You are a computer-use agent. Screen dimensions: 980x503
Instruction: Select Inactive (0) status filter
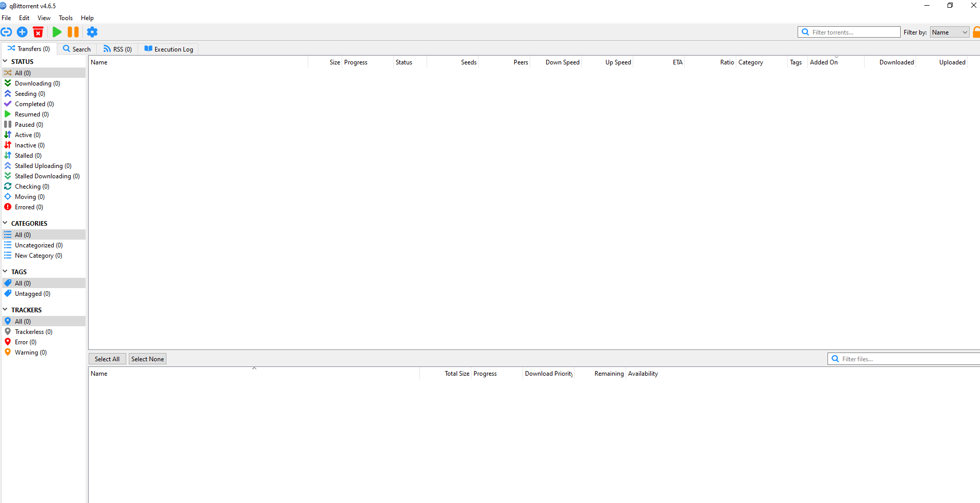pyautogui.click(x=44, y=145)
